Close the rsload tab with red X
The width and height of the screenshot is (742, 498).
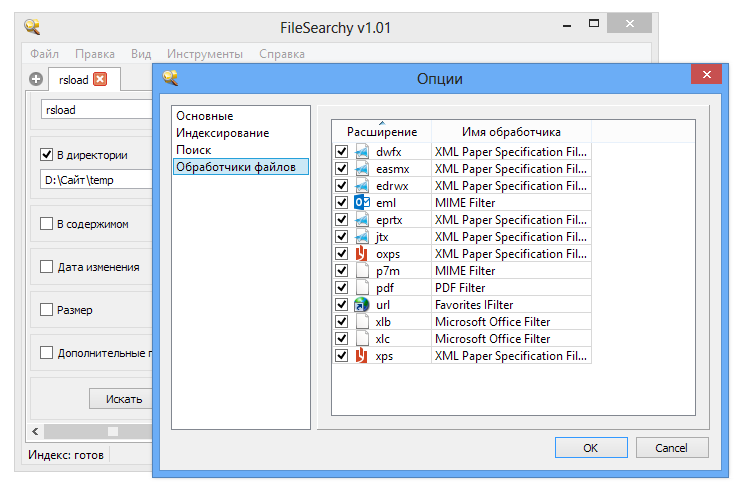tap(100, 79)
